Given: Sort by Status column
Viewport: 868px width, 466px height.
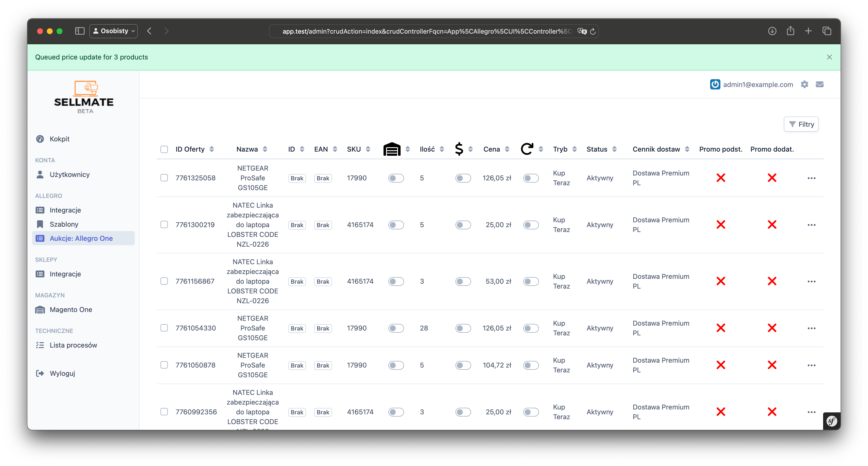Looking at the screenshot, I should pos(601,149).
